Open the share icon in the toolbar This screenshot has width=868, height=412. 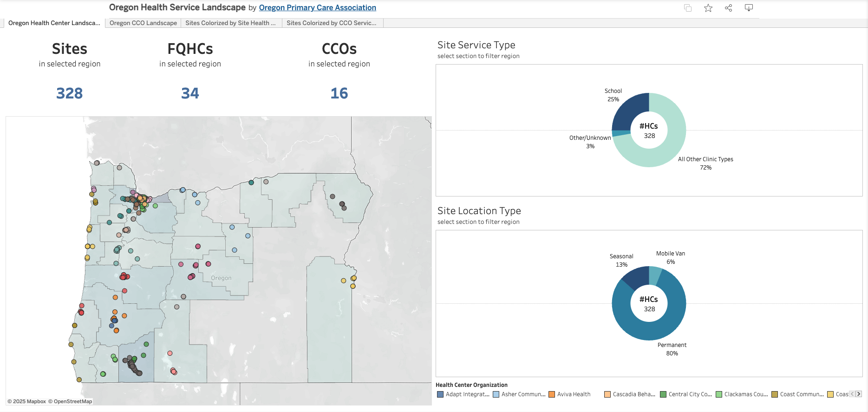728,8
